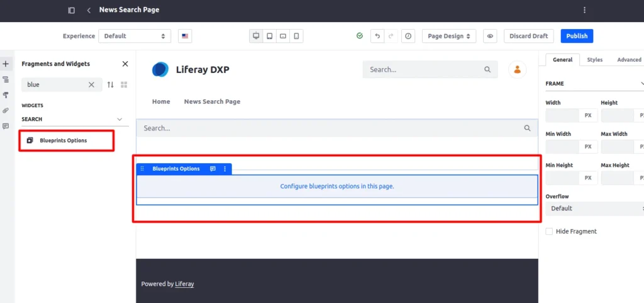Open the Home navigation item

click(161, 101)
